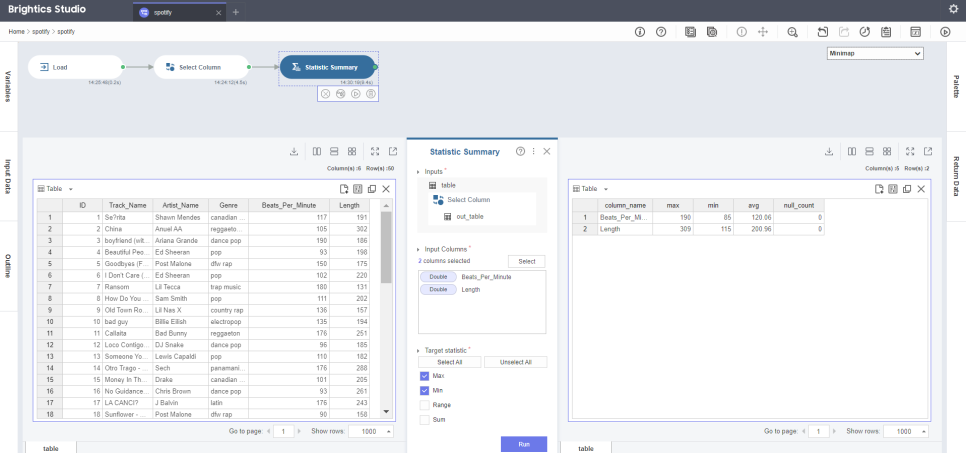
Task: Collapse the Target statistic section
Action: 419,350
